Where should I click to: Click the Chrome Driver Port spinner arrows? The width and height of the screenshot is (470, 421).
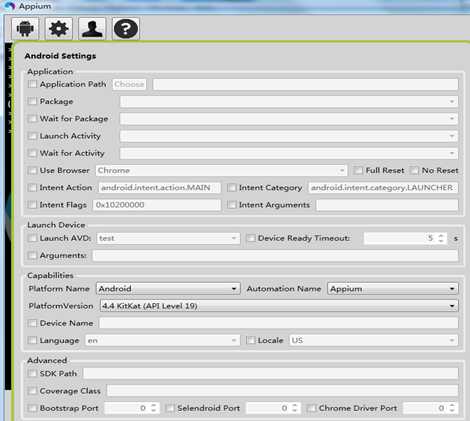[452, 408]
